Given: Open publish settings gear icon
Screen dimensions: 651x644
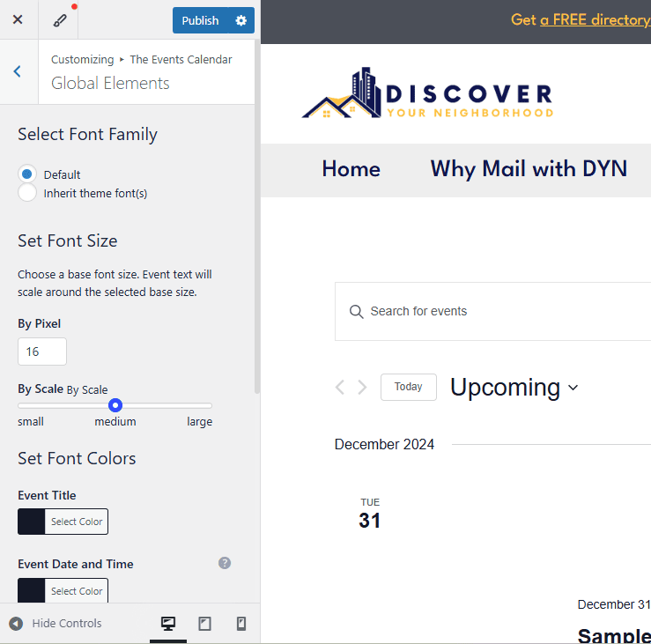Looking at the screenshot, I should click(x=240, y=20).
